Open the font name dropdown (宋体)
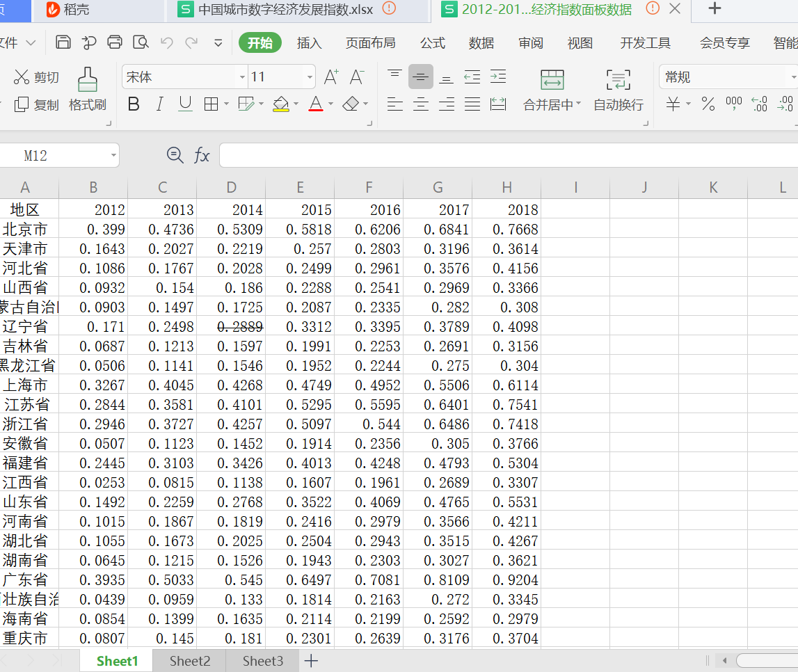 coord(242,77)
